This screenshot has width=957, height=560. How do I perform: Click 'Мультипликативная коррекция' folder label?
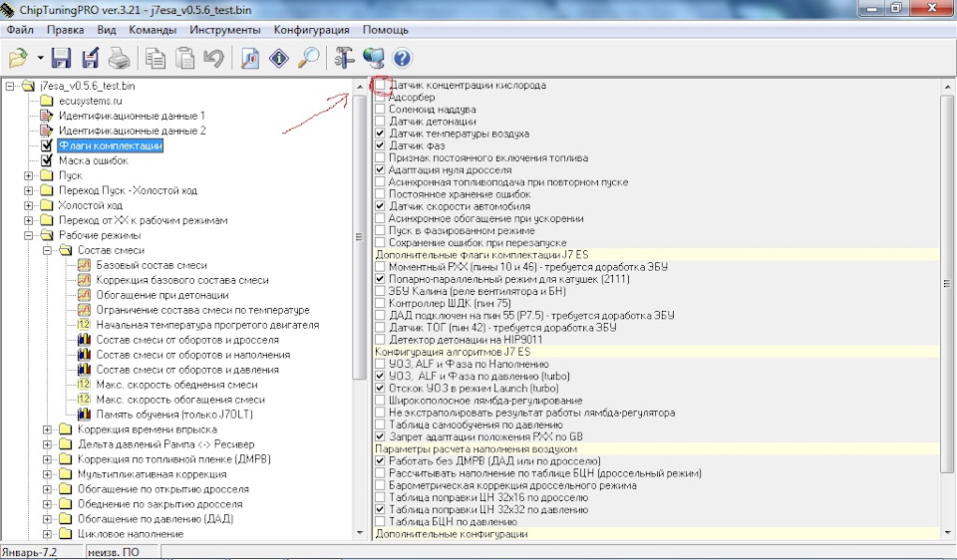(152, 474)
